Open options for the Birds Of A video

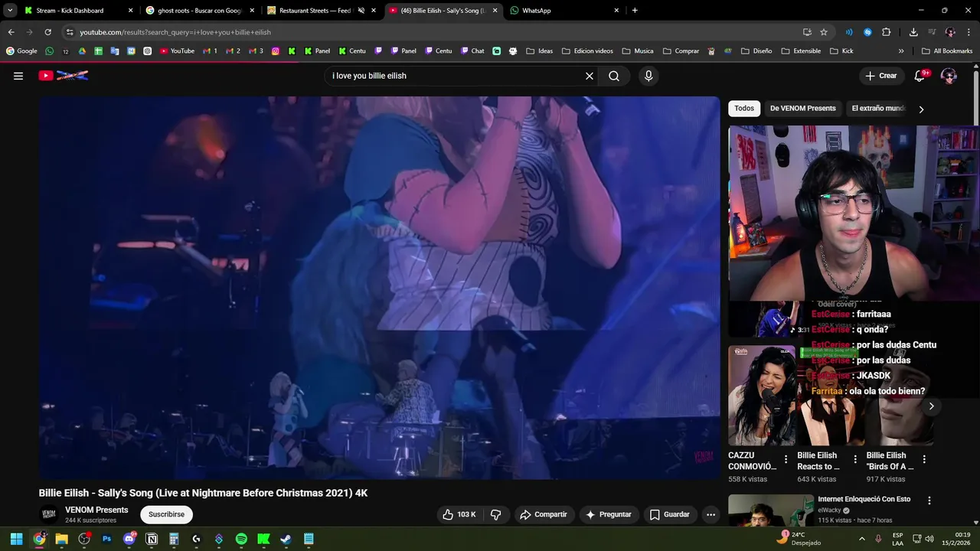(x=924, y=460)
